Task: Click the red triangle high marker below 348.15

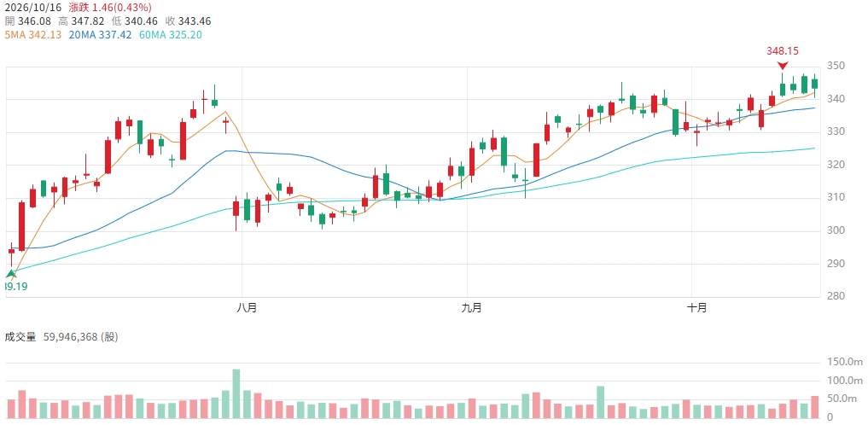Action: point(782,66)
